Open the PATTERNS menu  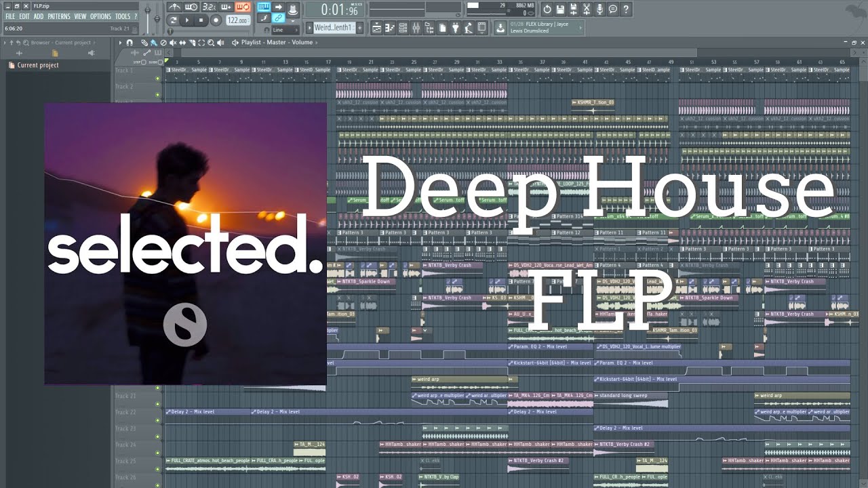point(59,16)
